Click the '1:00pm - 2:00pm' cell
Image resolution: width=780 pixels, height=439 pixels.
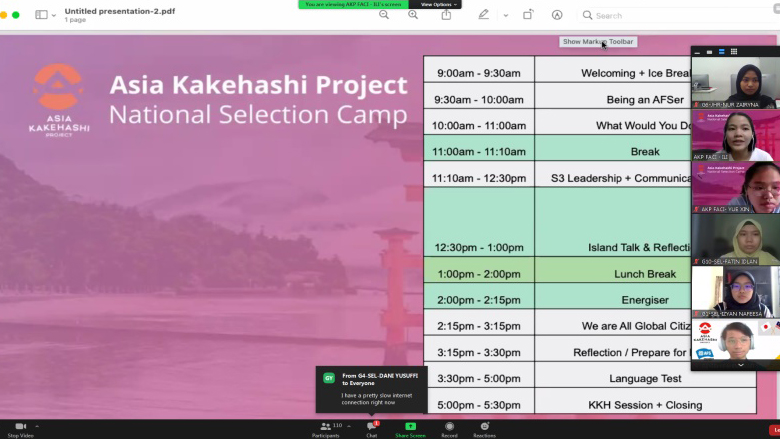point(479,270)
